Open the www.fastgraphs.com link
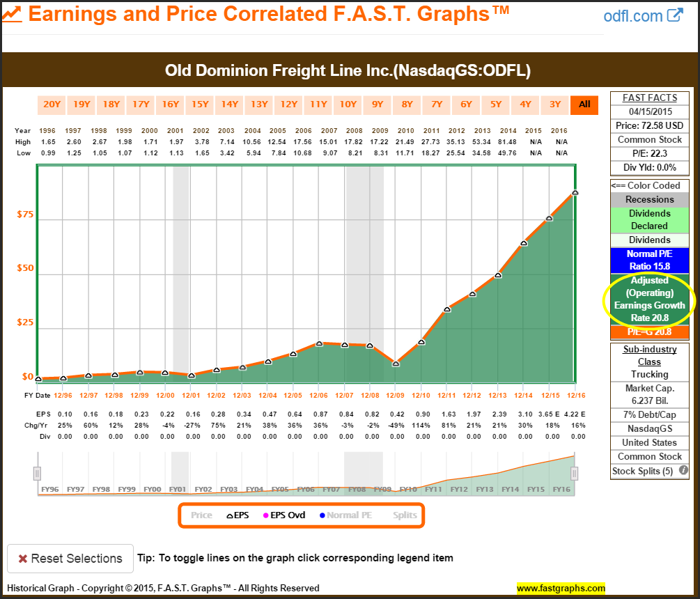Viewport: 700px width, 599px height. point(561,588)
